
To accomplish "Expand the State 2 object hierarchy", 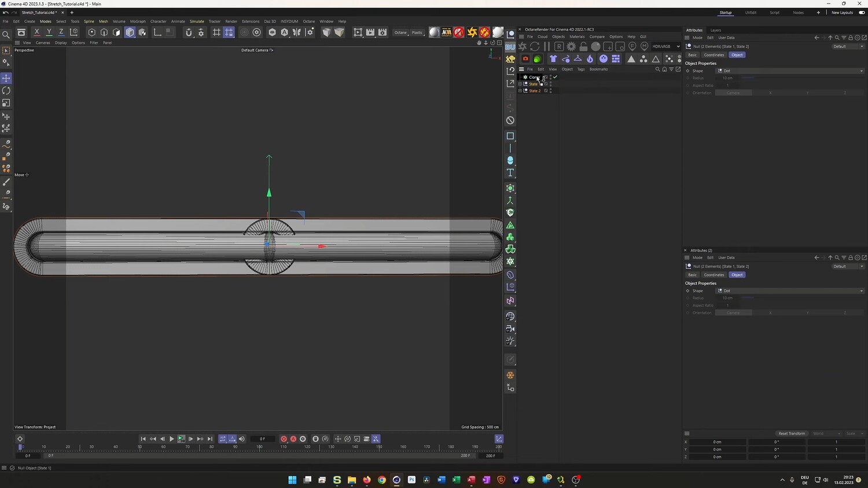I will pos(520,91).
